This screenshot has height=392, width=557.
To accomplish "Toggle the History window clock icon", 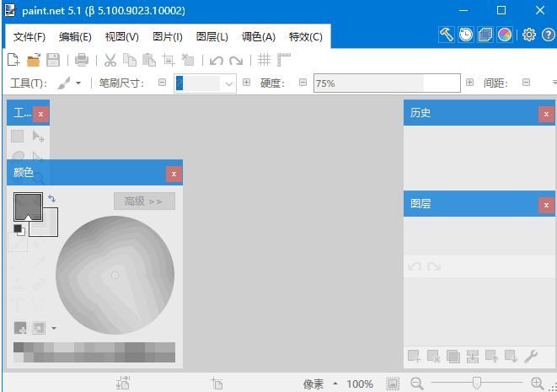I will (466, 35).
